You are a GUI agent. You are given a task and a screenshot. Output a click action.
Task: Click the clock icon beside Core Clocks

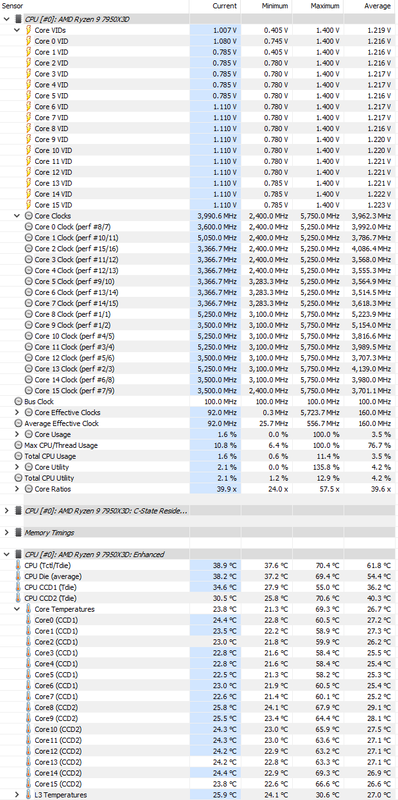[x=29, y=216]
